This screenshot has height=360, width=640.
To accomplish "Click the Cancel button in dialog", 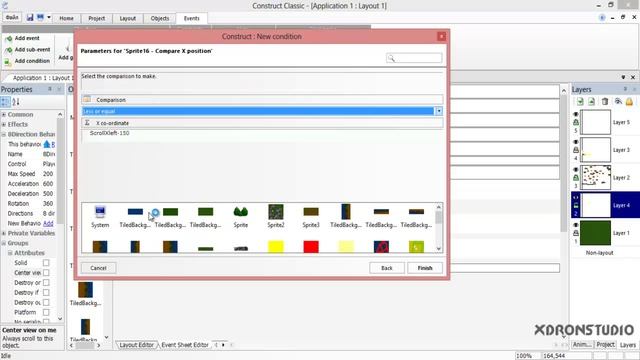I will coord(98,268).
